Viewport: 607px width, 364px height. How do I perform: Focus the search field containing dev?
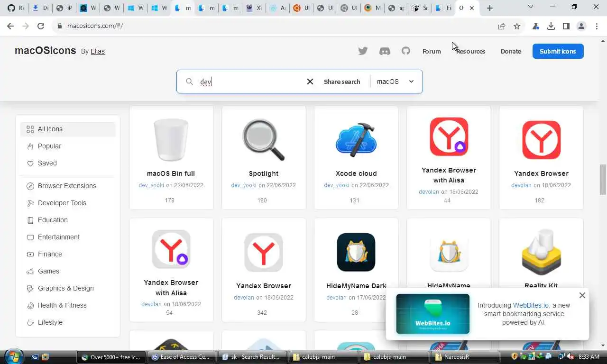250,82
